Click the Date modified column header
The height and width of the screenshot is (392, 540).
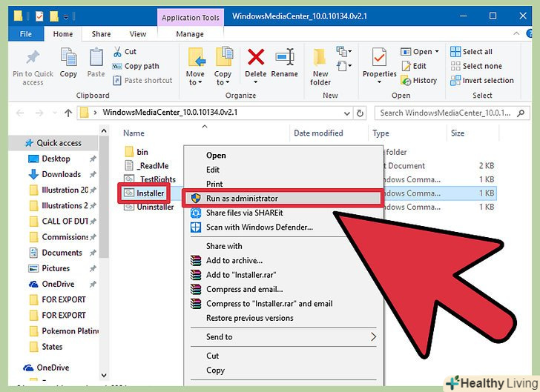(x=318, y=133)
